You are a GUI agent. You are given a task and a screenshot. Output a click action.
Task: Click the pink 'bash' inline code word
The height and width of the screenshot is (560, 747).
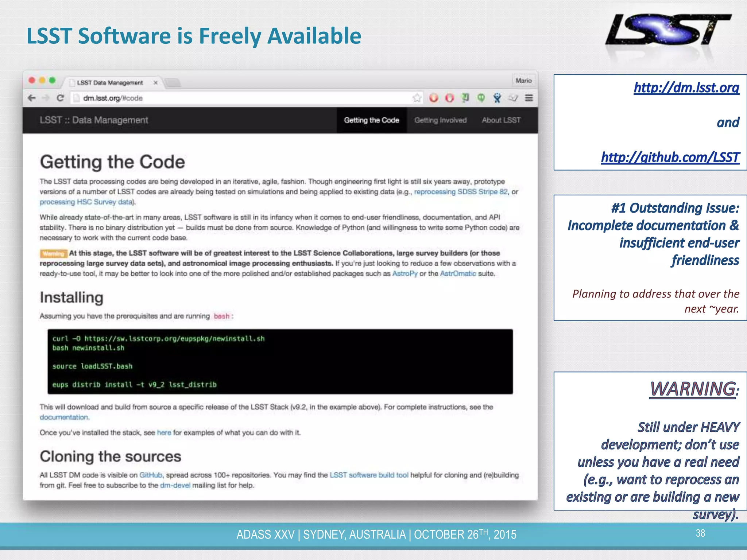222,316
